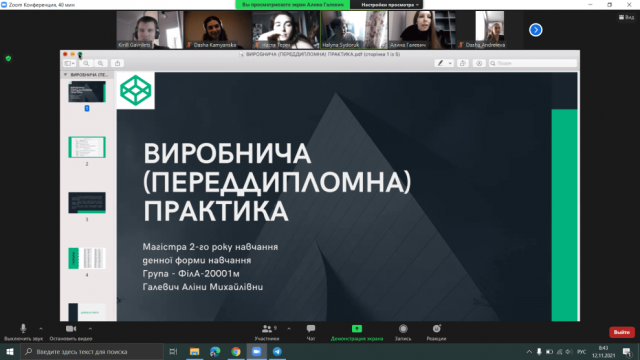Open markup pen dropdown arrow
The height and width of the screenshot is (360, 640).
(x=450, y=63)
